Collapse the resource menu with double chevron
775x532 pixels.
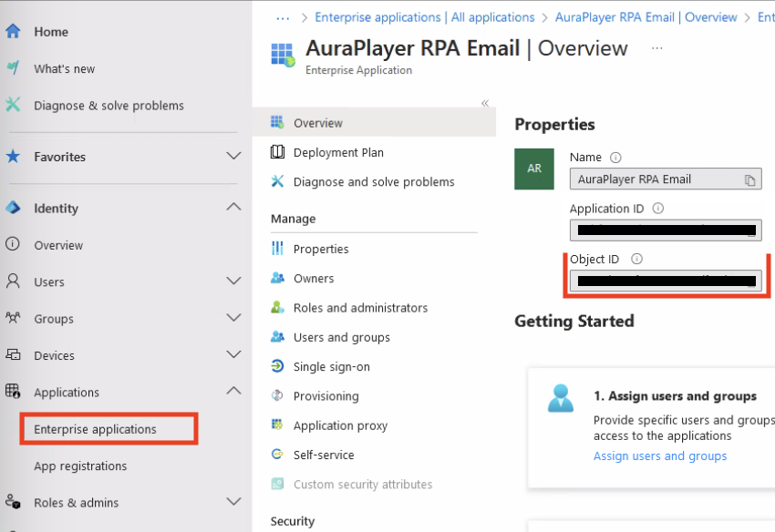pos(485,103)
